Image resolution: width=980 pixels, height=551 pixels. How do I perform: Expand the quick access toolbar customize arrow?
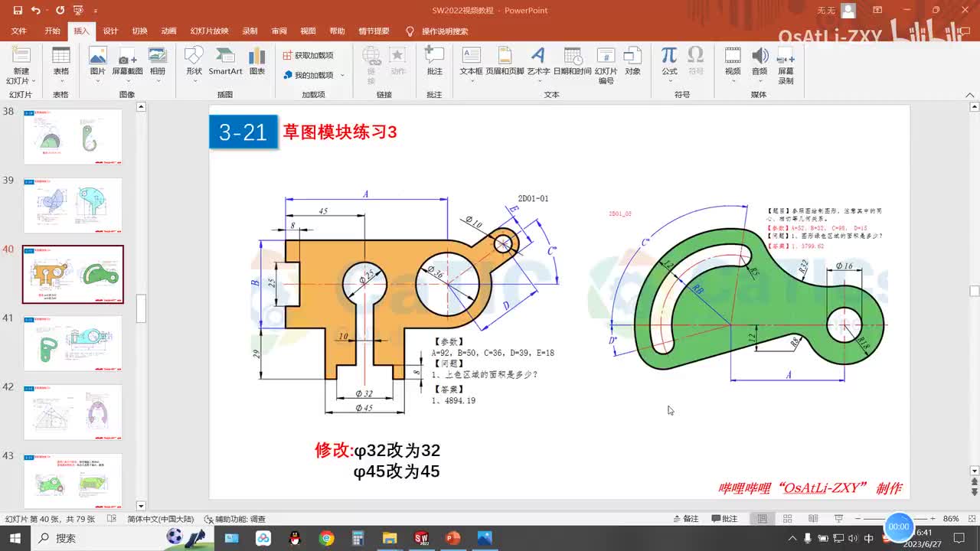click(x=96, y=11)
